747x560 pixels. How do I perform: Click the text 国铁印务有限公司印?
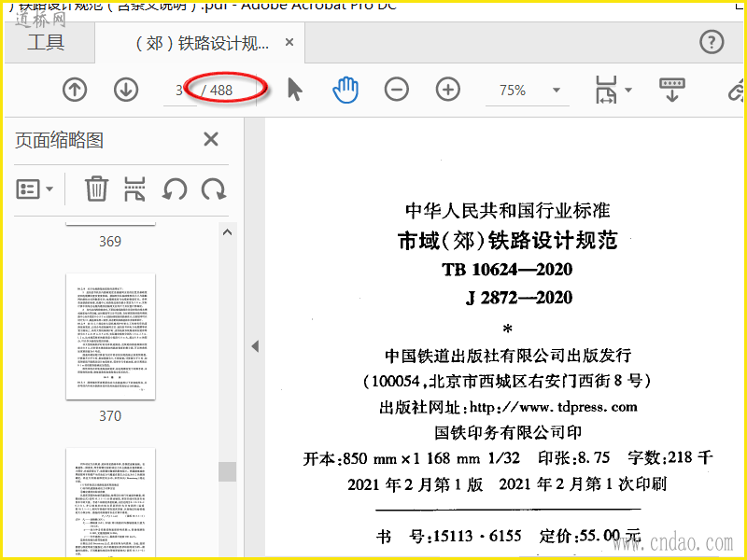tap(508, 432)
